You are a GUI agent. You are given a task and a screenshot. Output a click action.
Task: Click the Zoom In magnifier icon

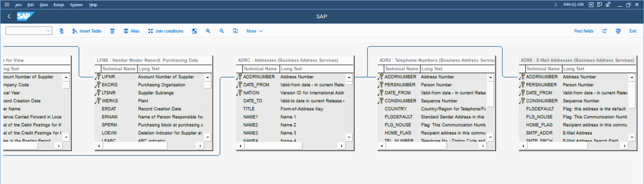(x=208, y=31)
